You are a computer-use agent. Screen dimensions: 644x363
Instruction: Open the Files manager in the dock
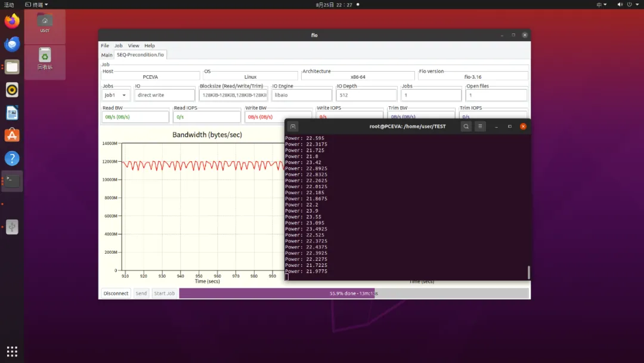[x=12, y=67]
